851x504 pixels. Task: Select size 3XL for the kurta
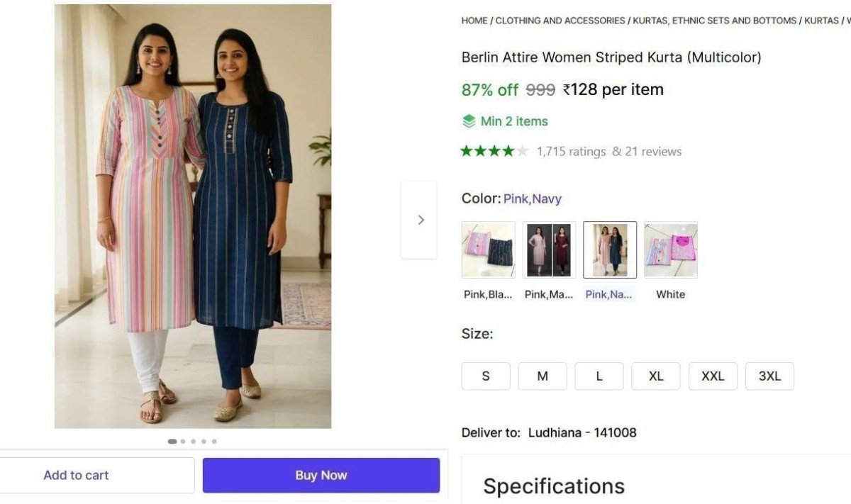coord(769,376)
